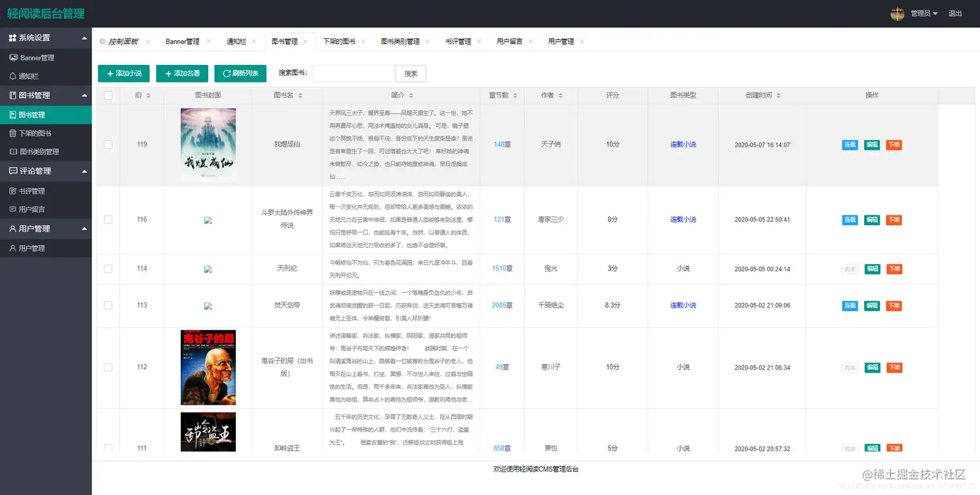Image resolution: width=980 pixels, height=495 pixels.
Task: Close the 书评管理 tab
Action: tap(479, 42)
